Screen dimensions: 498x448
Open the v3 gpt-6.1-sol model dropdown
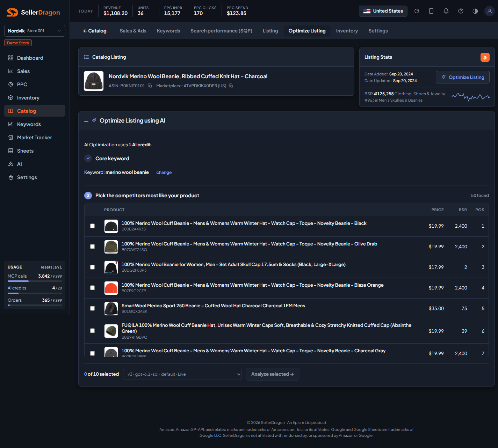182,374
